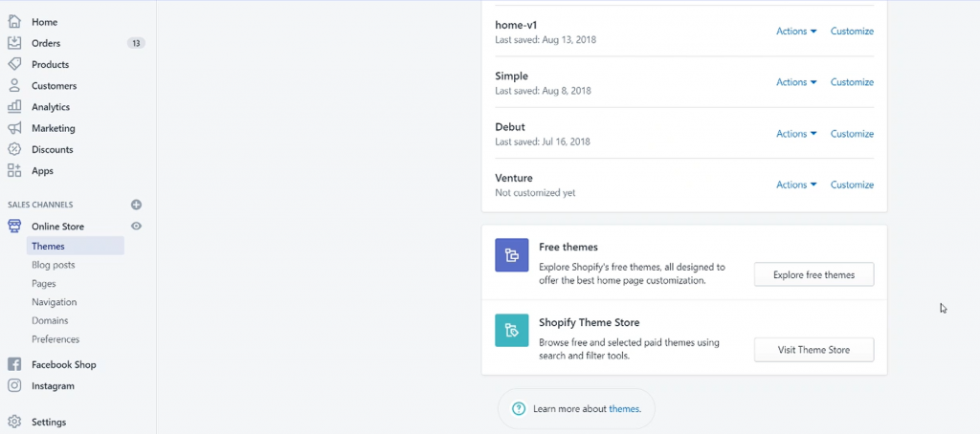This screenshot has height=434, width=980.
Task: Expand Actions dropdown for Venture theme
Action: pos(796,184)
